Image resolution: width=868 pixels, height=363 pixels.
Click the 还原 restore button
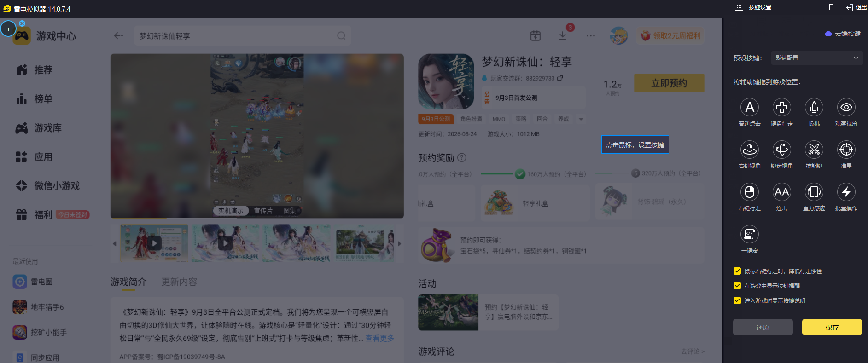click(763, 327)
